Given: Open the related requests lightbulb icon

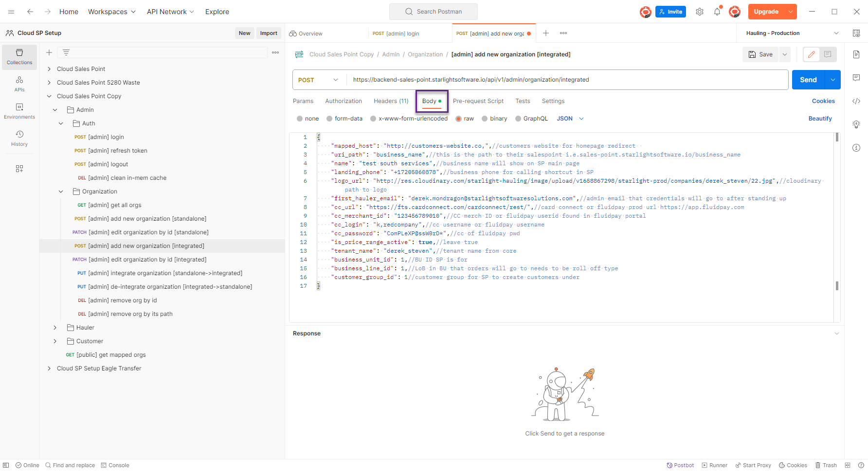Looking at the screenshot, I should (856, 124).
